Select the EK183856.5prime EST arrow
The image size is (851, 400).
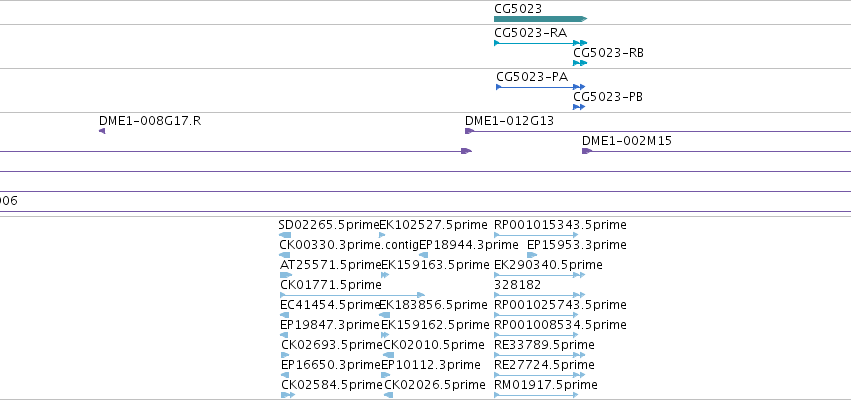coord(384,315)
